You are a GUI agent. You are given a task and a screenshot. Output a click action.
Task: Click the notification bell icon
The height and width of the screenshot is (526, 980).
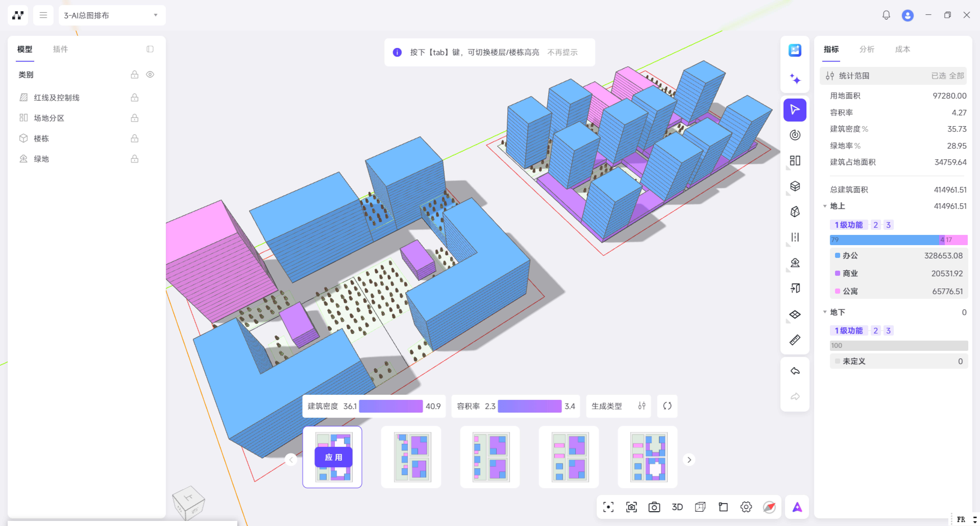point(886,15)
